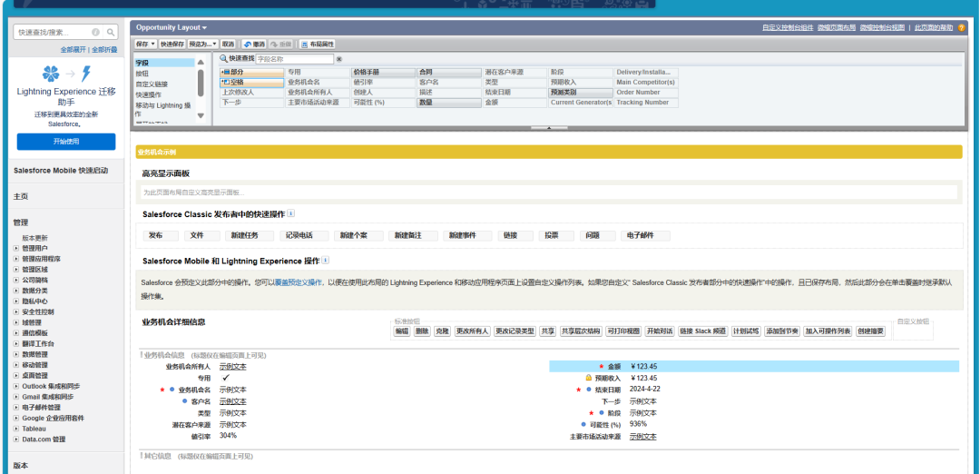Click the 电子邮件 quick action
This screenshot has height=474, width=980.
(x=645, y=236)
